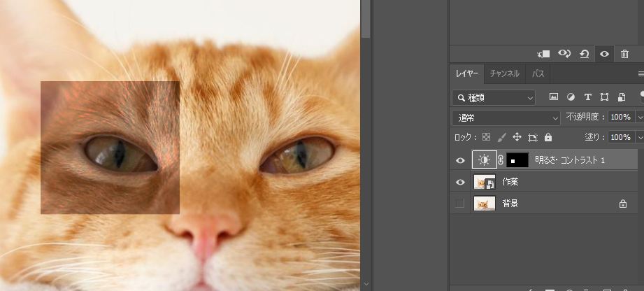Click the 塗り fill percentage field
The height and width of the screenshot is (291, 644).
click(x=620, y=137)
